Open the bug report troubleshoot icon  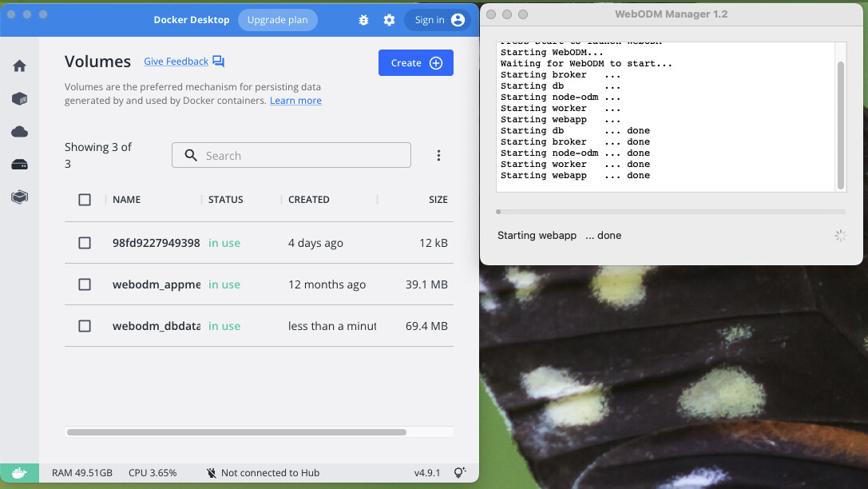click(x=363, y=20)
